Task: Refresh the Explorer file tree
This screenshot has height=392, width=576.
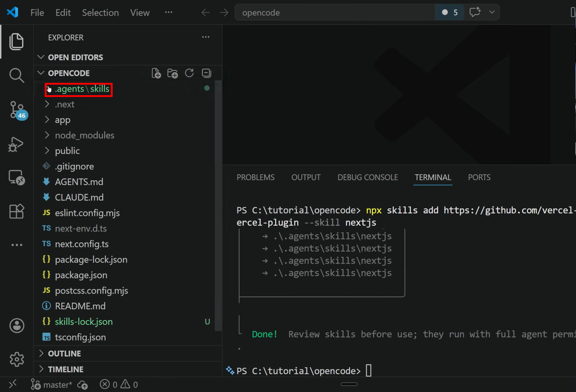Action: (x=189, y=73)
